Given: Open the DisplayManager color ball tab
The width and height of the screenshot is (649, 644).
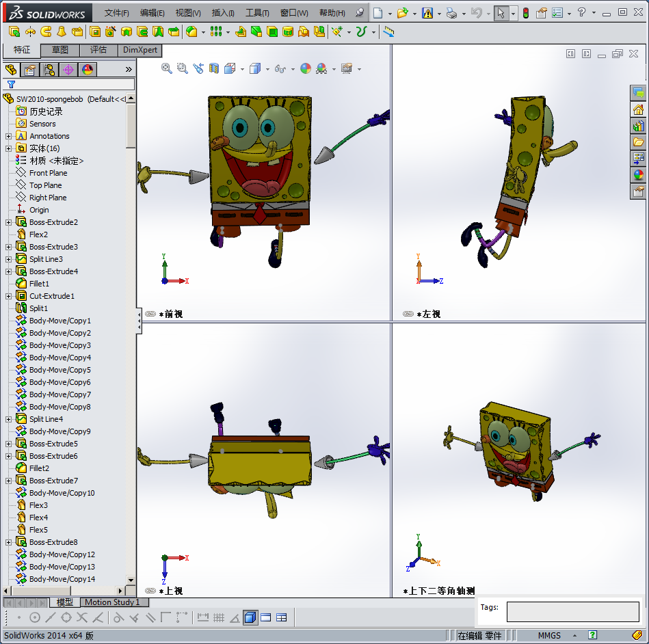Looking at the screenshot, I should [x=88, y=70].
